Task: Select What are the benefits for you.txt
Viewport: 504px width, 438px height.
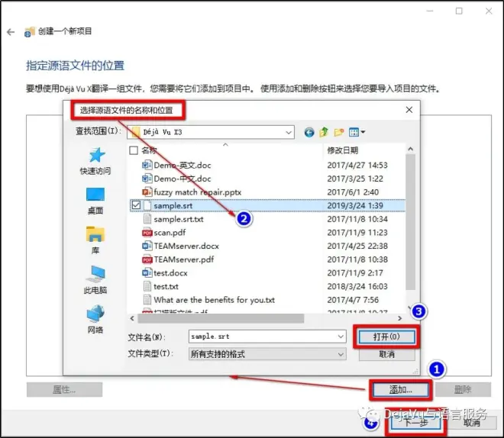Action: pyautogui.click(x=214, y=300)
